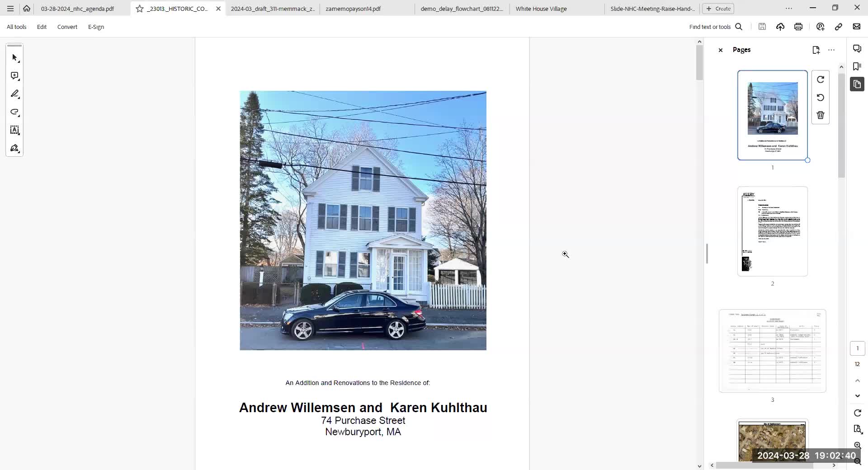Toggle the page thumbnails panel icon
The width and height of the screenshot is (868, 470).
[857, 84]
